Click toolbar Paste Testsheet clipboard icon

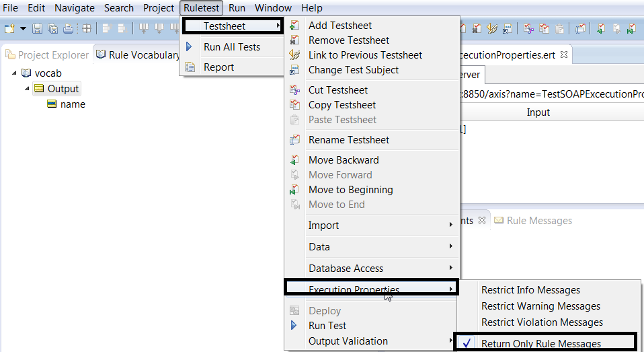[x=559, y=28]
